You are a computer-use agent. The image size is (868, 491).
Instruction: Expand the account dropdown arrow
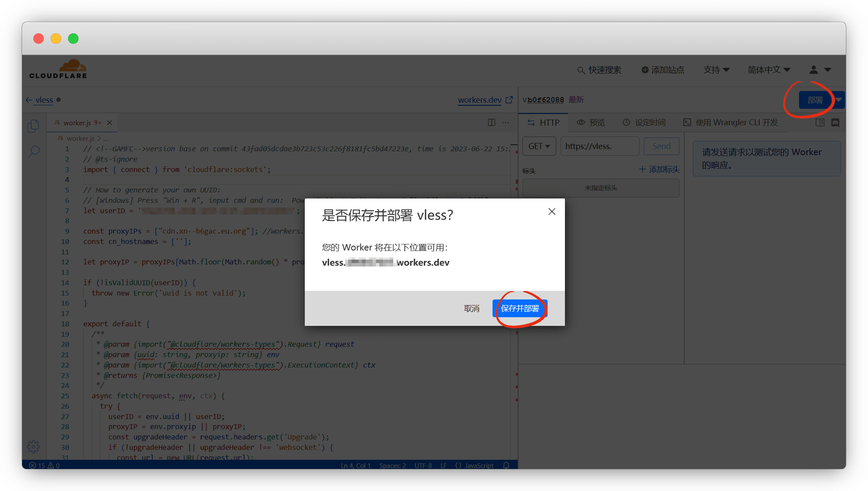(x=828, y=70)
